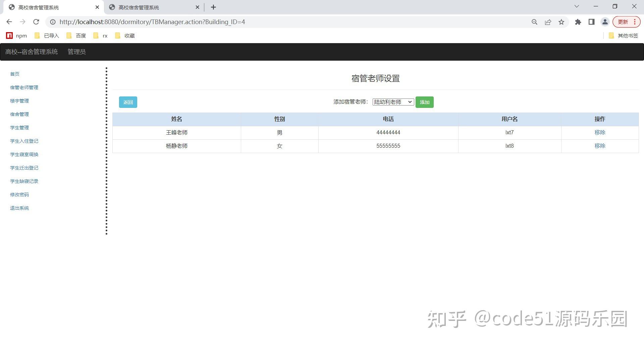Open the zoom (magnifier) icon in address bar

pos(534,22)
